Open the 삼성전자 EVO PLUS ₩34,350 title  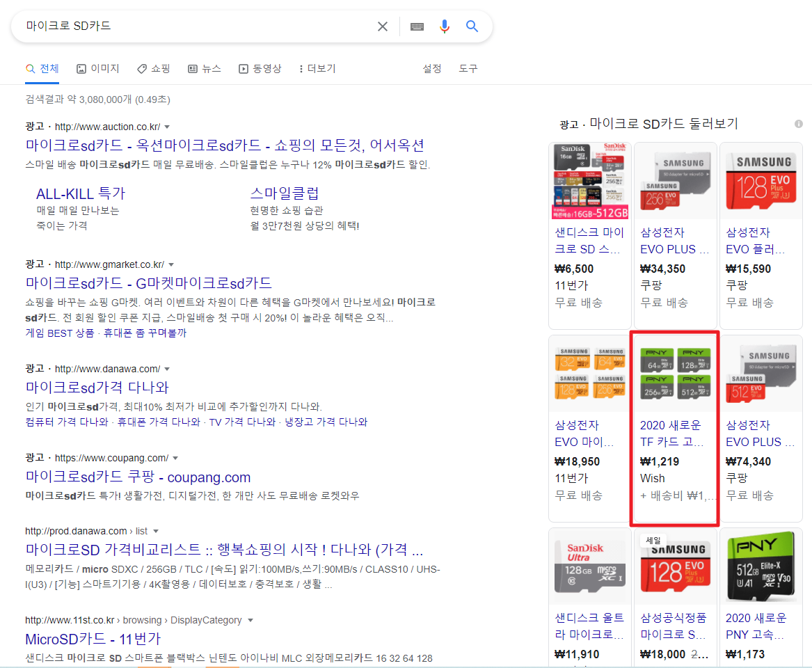(x=674, y=241)
